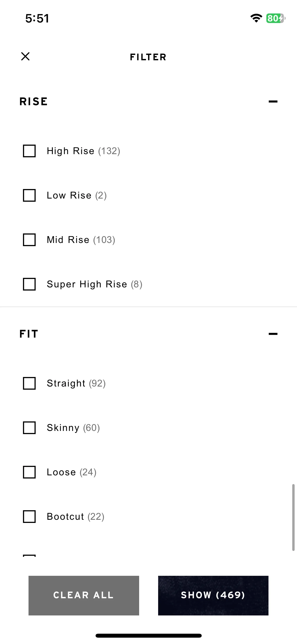Tap the SHOW (469) button
297x644 pixels.
point(213,595)
